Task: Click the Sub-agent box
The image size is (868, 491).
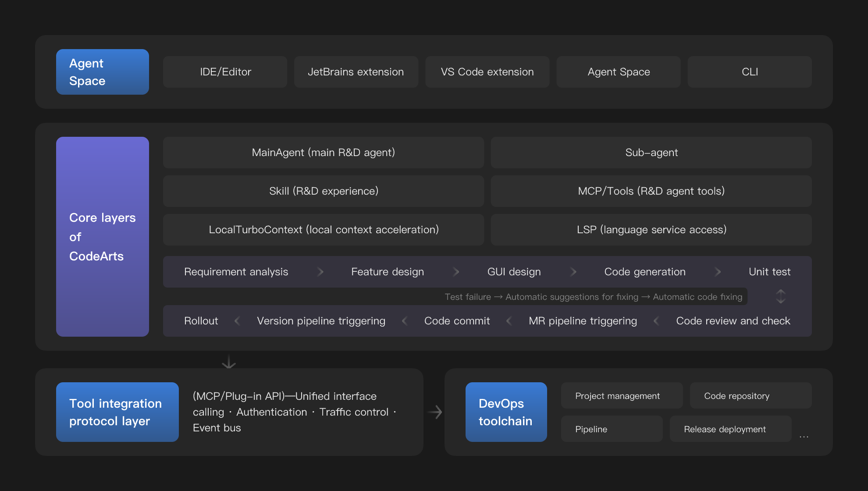Action: click(x=651, y=153)
